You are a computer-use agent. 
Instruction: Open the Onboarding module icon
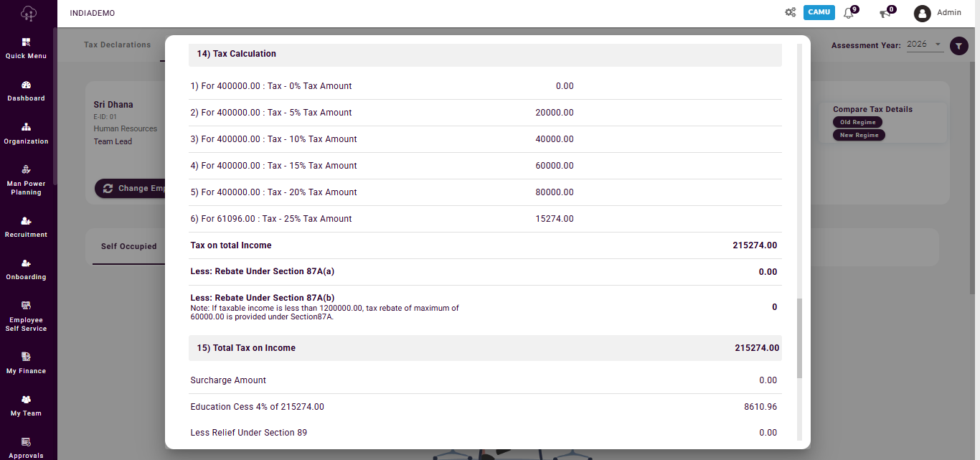click(x=26, y=263)
